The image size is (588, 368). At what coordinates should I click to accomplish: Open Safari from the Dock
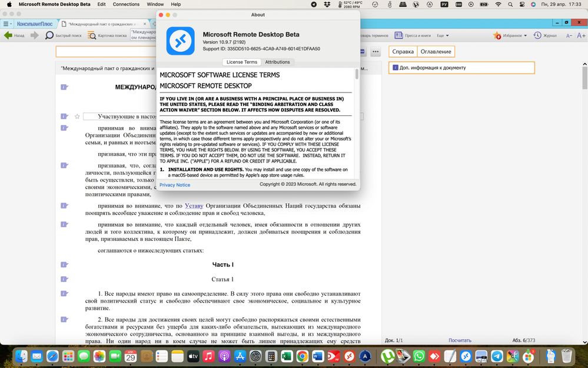52,356
